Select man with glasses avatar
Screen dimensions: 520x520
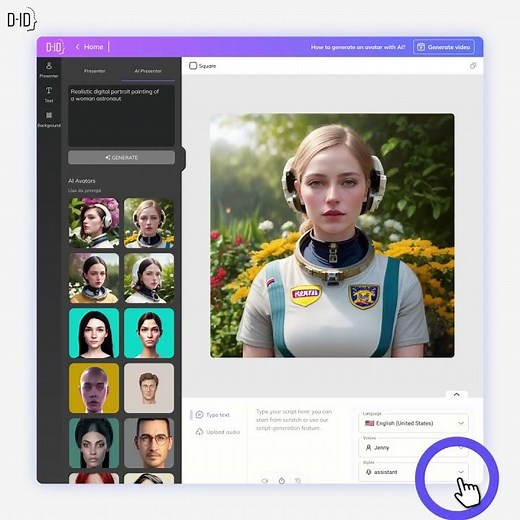point(149,443)
